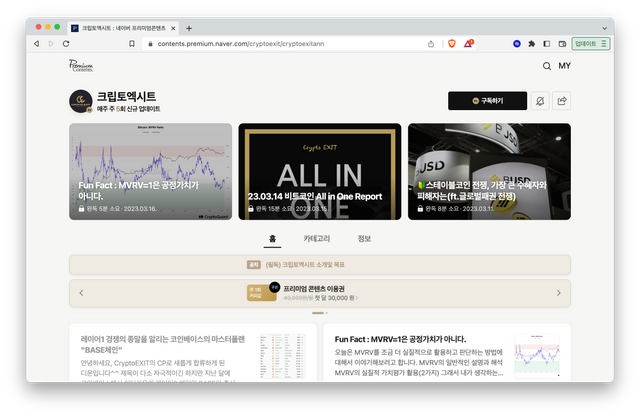Click the lock icon beside the URL
Image resolution: width=640 pixels, height=417 pixels.
[150, 44]
